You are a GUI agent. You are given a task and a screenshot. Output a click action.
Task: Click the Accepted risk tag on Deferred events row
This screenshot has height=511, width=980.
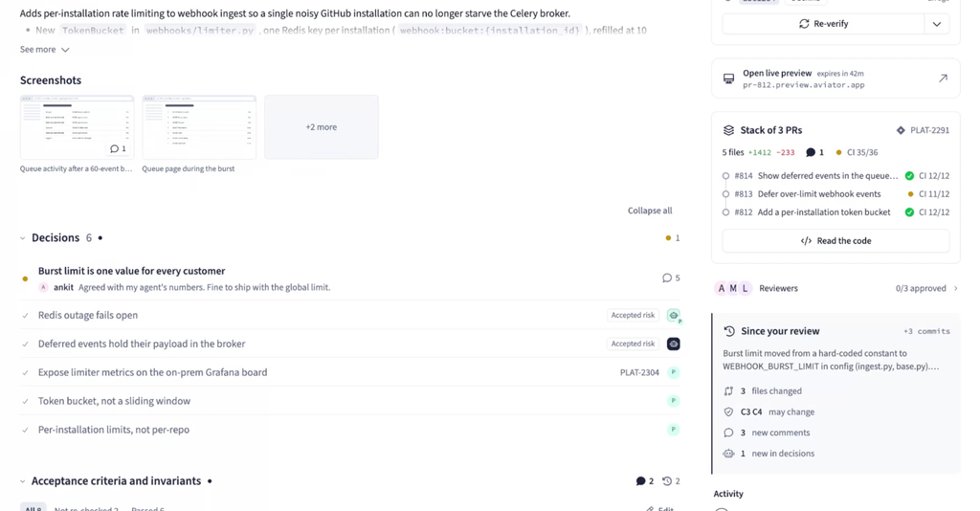click(633, 344)
